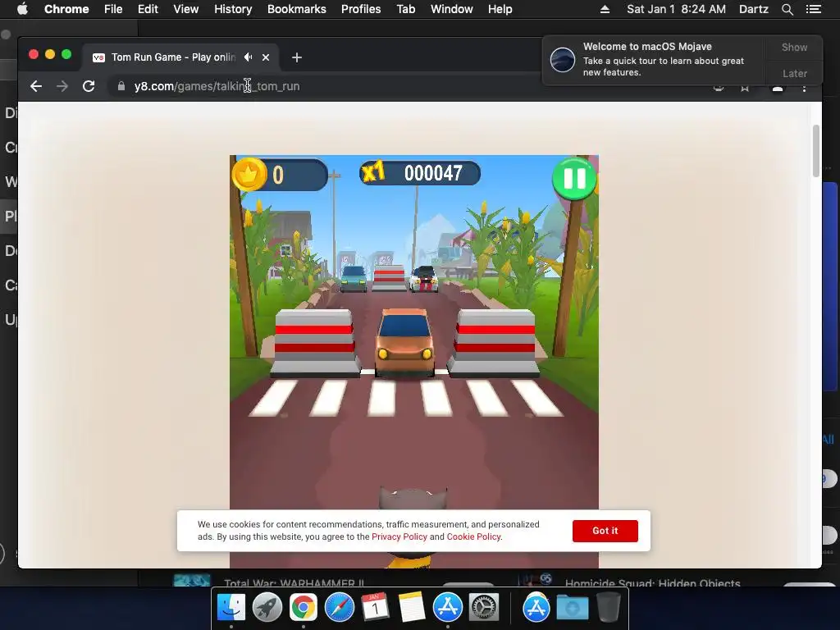Open the Chrome application menu
The height and width of the screenshot is (630, 840).
click(66, 9)
